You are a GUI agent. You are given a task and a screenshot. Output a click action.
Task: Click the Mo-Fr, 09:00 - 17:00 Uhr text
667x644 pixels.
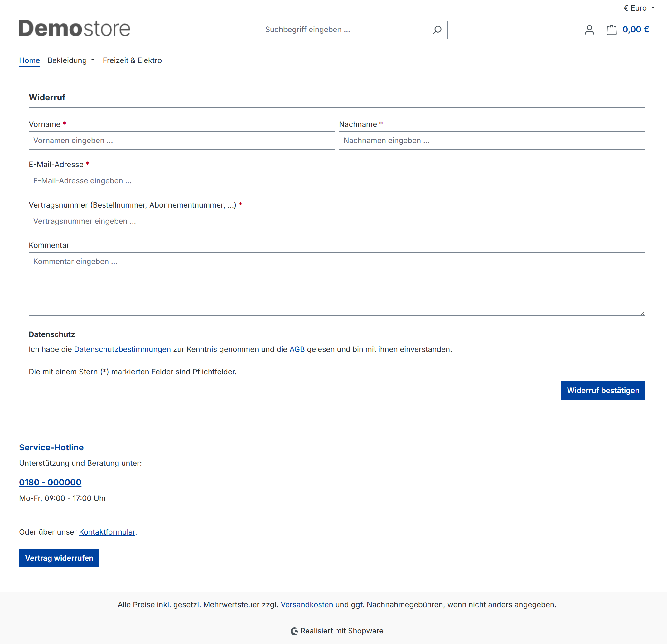click(63, 498)
